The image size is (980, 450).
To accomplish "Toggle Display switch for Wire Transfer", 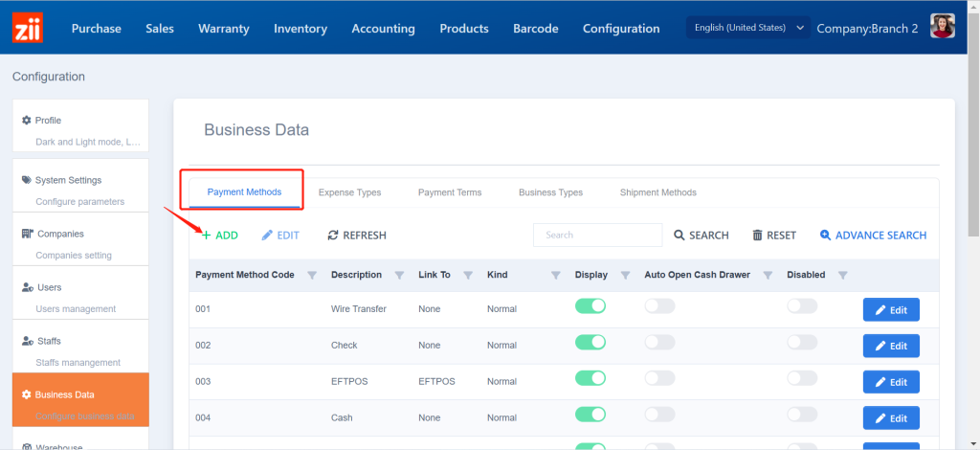I will click(x=590, y=306).
